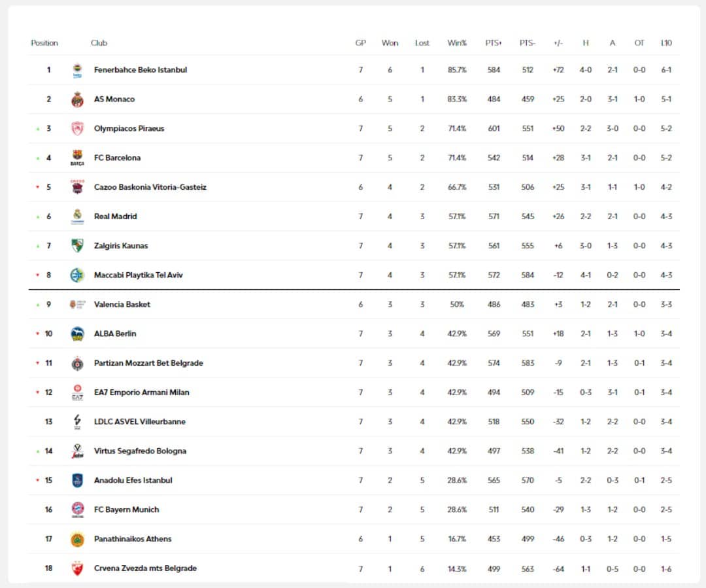The width and height of the screenshot is (706, 588).
Task: Click the FC Bayern Munich crest
Action: click(x=77, y=510)
